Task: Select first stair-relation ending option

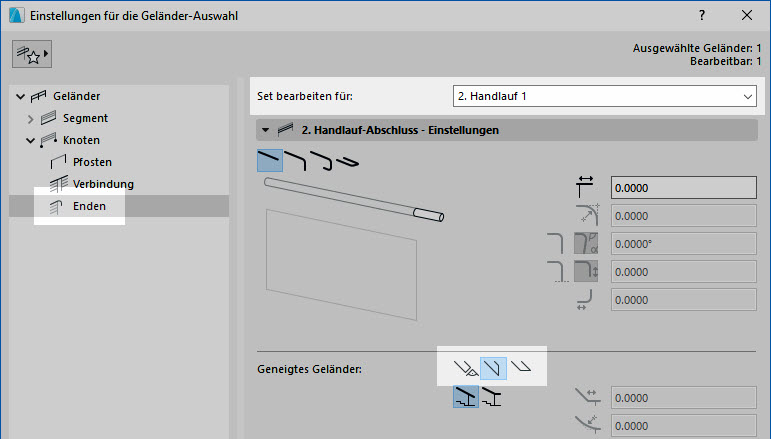Action: pos(466,397)
